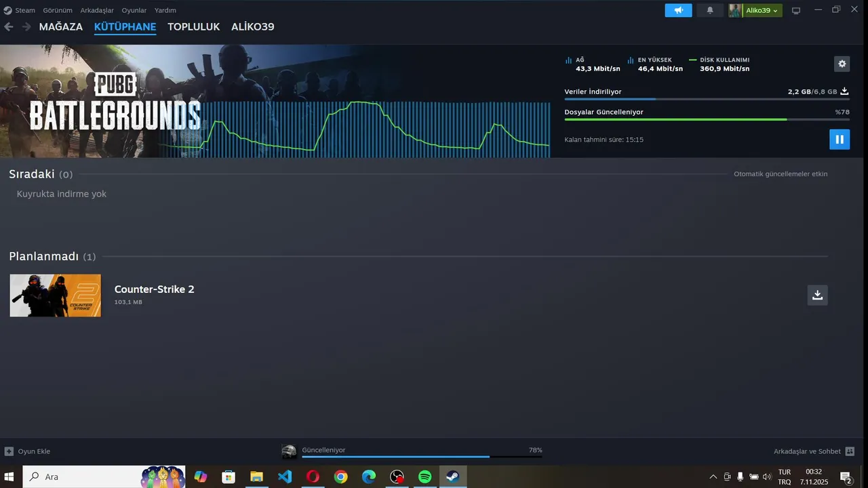
Task: Select the Counter-Strike 2 title text
Action: [x=155, y=289]
